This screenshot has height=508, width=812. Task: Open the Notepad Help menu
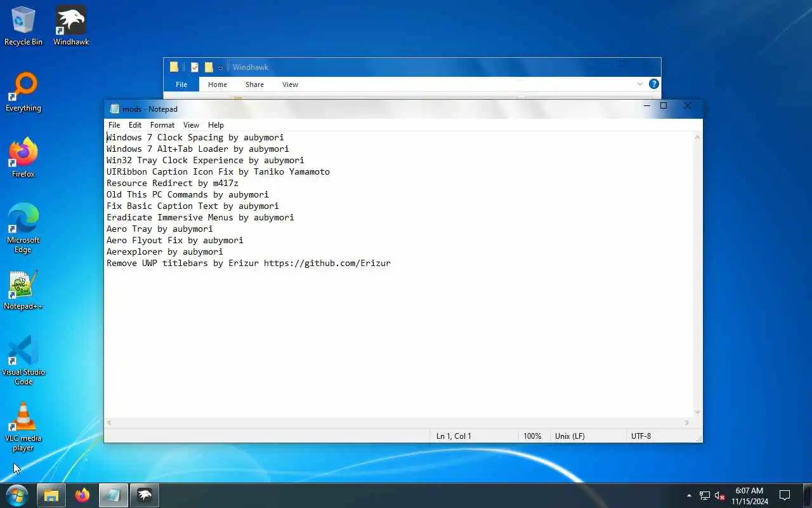pos(216,125)
